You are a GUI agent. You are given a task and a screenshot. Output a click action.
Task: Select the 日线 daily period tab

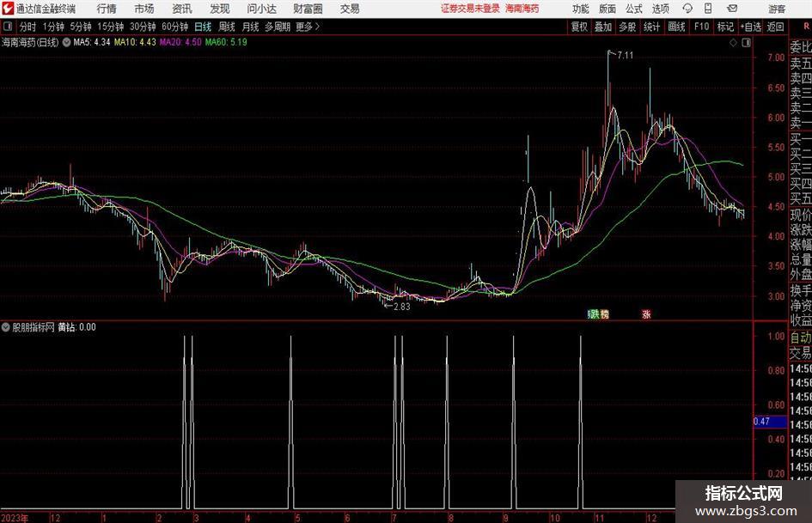[203, 27]
